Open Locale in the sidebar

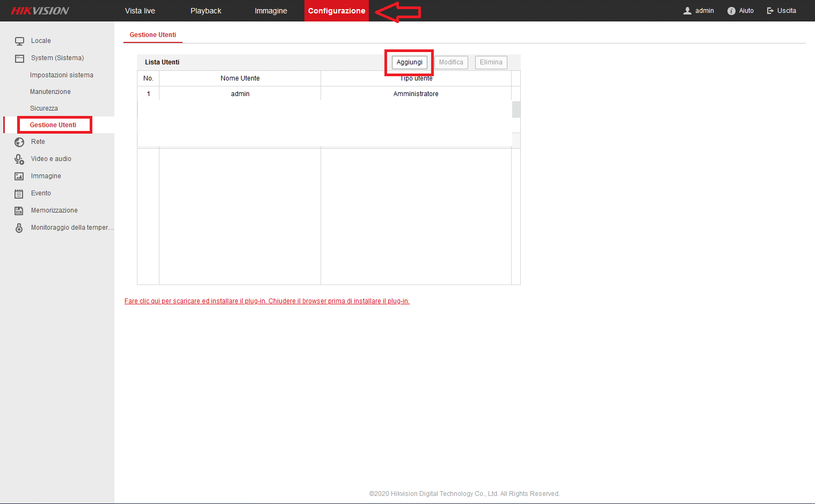pos(41,41)
